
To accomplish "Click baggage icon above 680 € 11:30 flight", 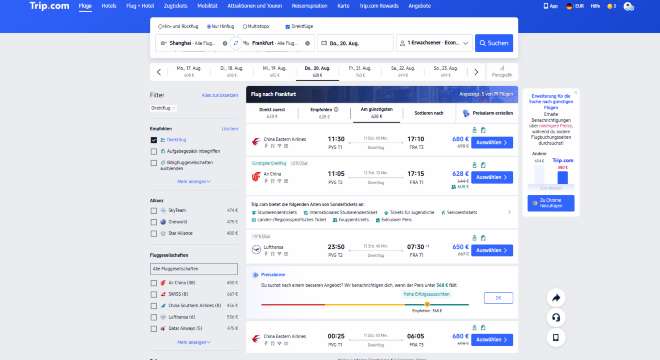I will coord(474,130).
